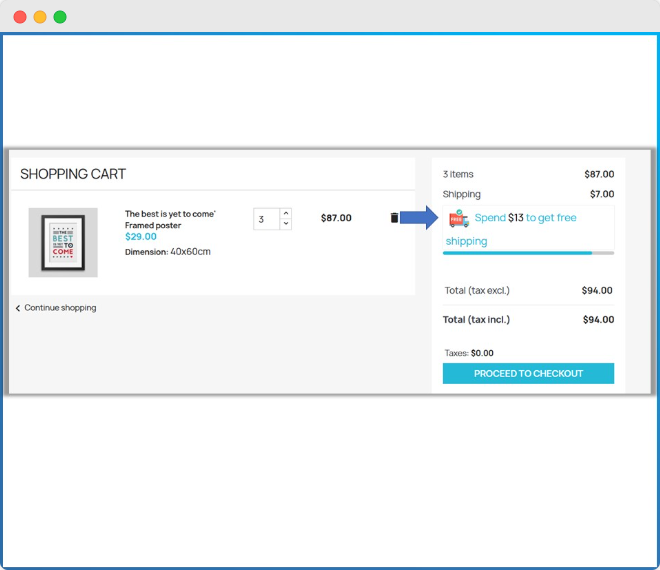Click the free shipping truck icon
This screenshot has height=570, width=660.
click(458, 218)
